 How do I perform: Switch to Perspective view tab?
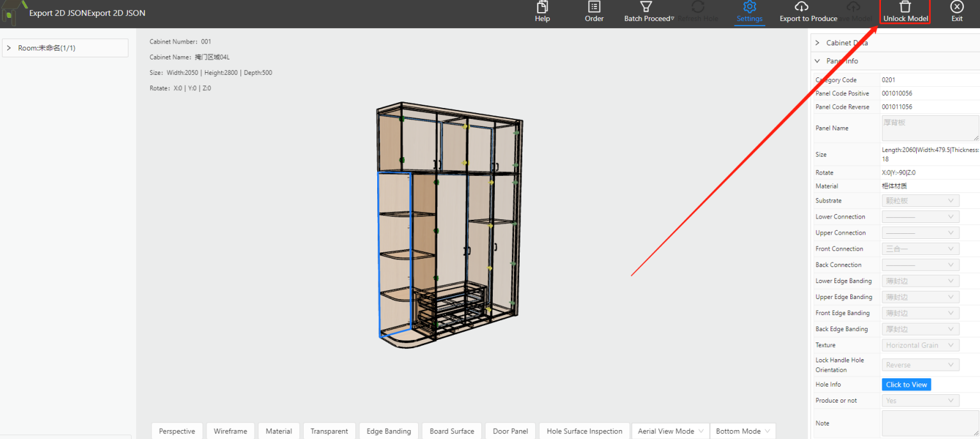click(177, 431)
